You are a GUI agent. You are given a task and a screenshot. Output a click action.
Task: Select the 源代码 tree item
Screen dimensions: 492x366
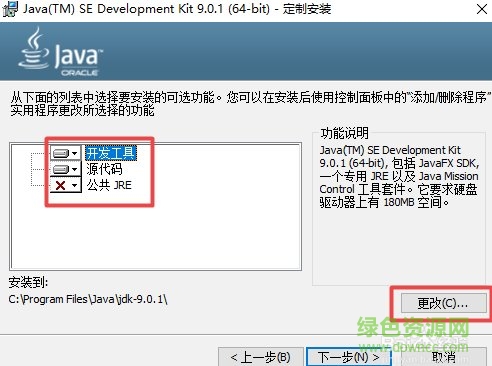[104, 169]
